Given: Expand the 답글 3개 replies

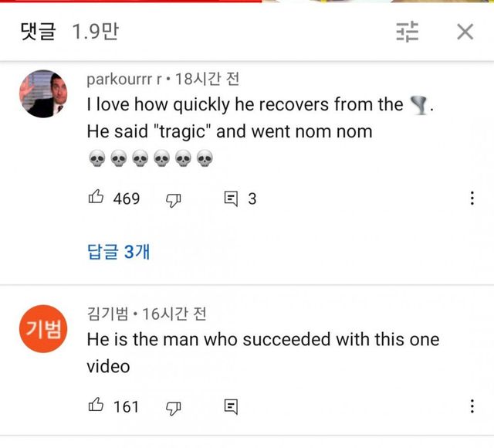Looking at the screenshot, I should pyautogui.click(x=118, y=252).
